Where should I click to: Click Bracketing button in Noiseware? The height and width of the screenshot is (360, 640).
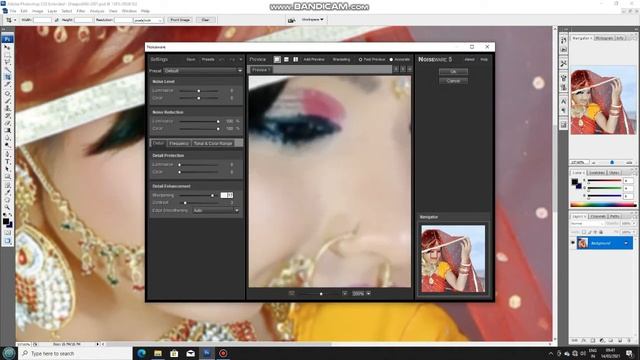pos(341,60)
